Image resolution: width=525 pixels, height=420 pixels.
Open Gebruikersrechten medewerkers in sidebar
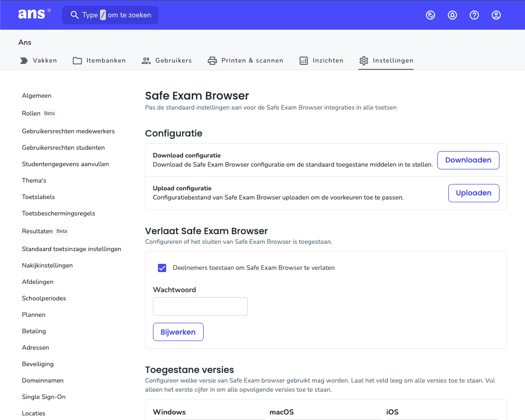[68, 131]
